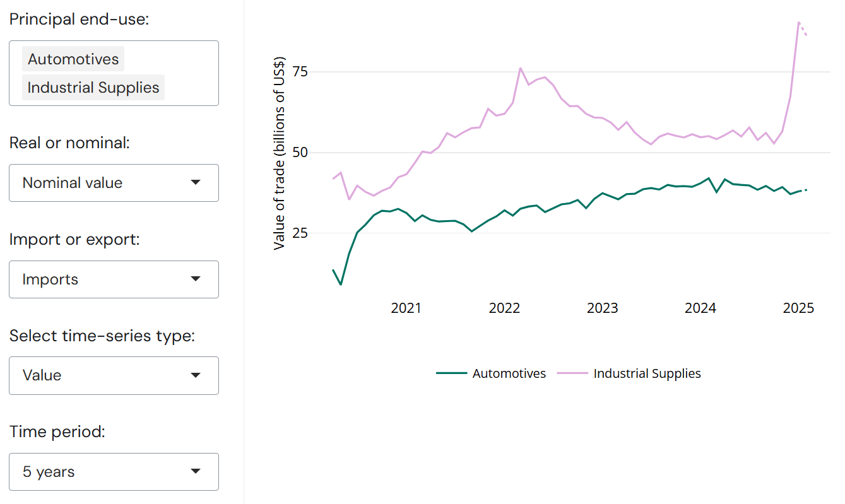Click the pink Industrial Supplies legend line marker

[x=572, y=373]
